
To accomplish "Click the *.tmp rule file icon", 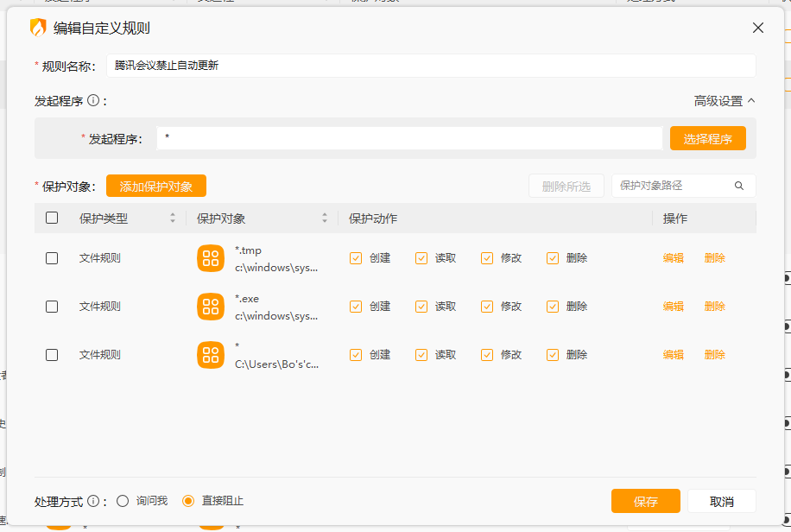I will click(211, 258).
